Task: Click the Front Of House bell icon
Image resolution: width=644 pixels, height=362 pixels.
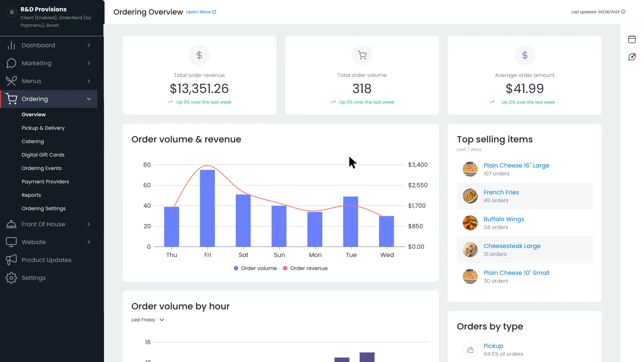Action: (11, 224)
